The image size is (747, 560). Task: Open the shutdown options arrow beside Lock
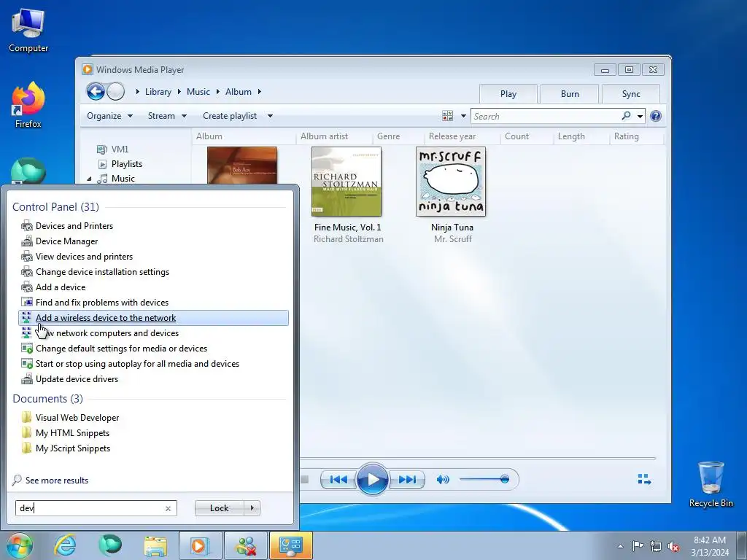pos(252,508)
